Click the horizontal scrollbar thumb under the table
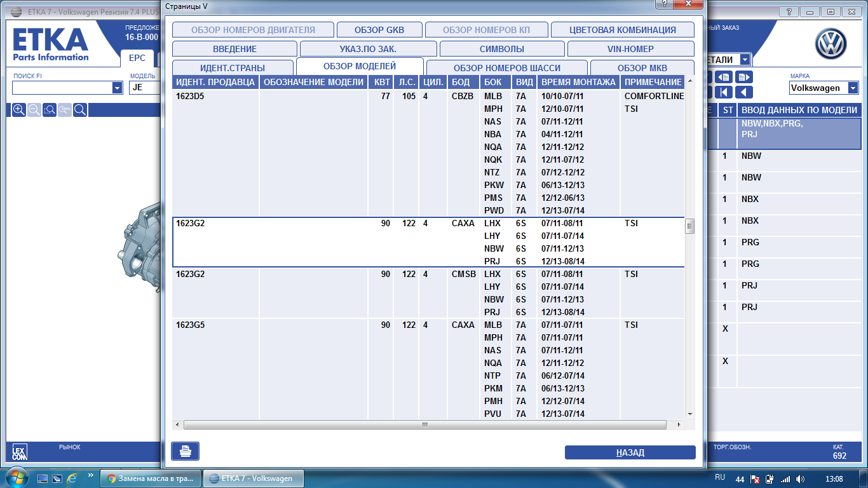This screenshot has height=488, width=868. point(425,424)
